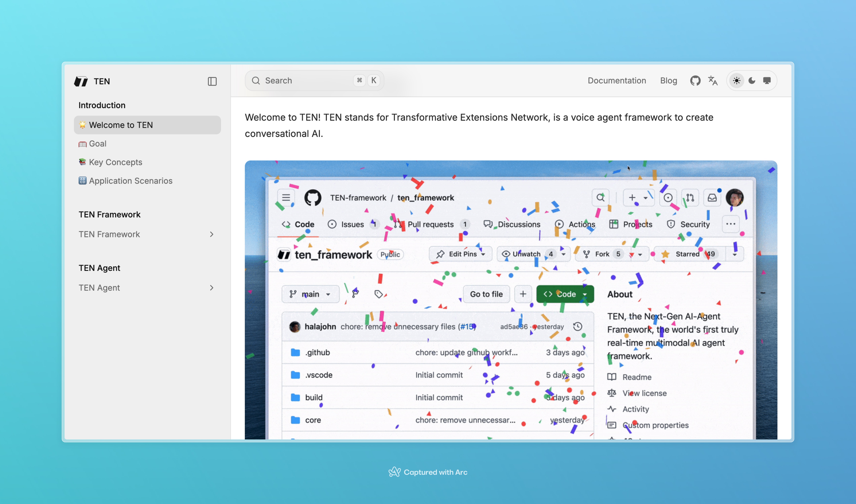Open the .vscode folder
856x504 pixels.
(318, 375)
